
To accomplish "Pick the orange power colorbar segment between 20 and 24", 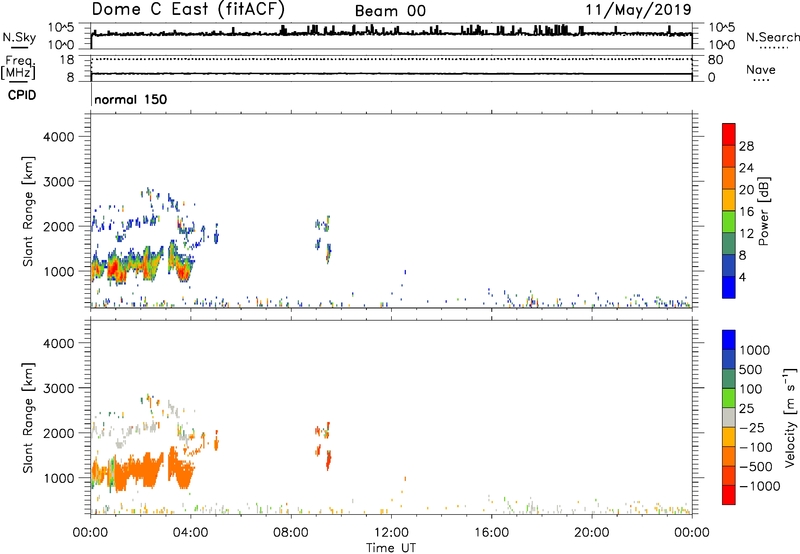I will [x=729, y=179].
